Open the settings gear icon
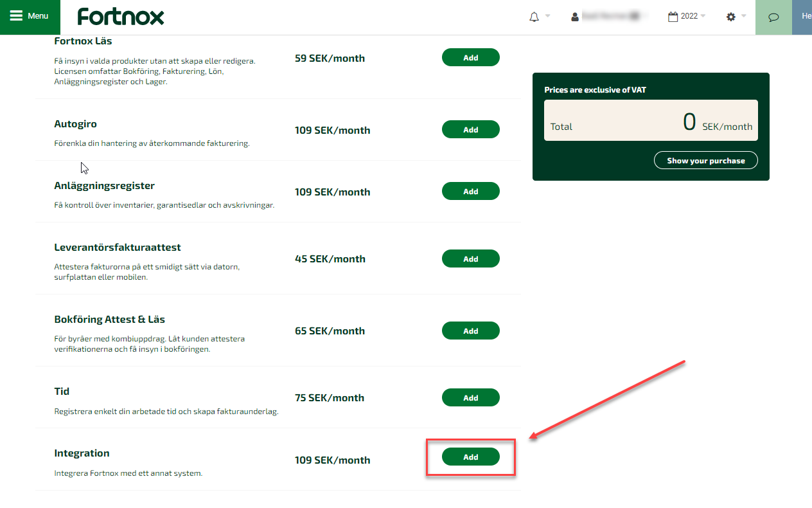The image size is (812, 508). pos(731,17)
